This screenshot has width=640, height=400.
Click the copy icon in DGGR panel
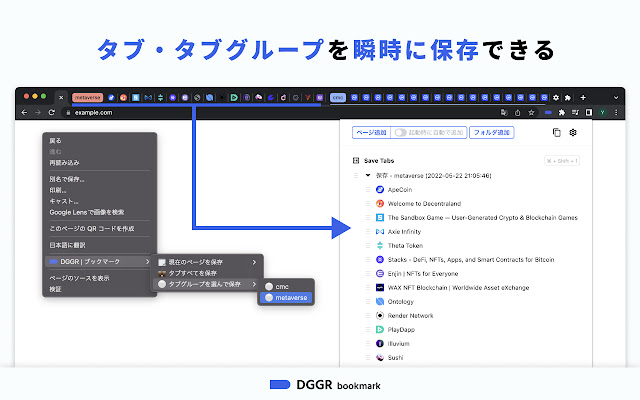556,132
